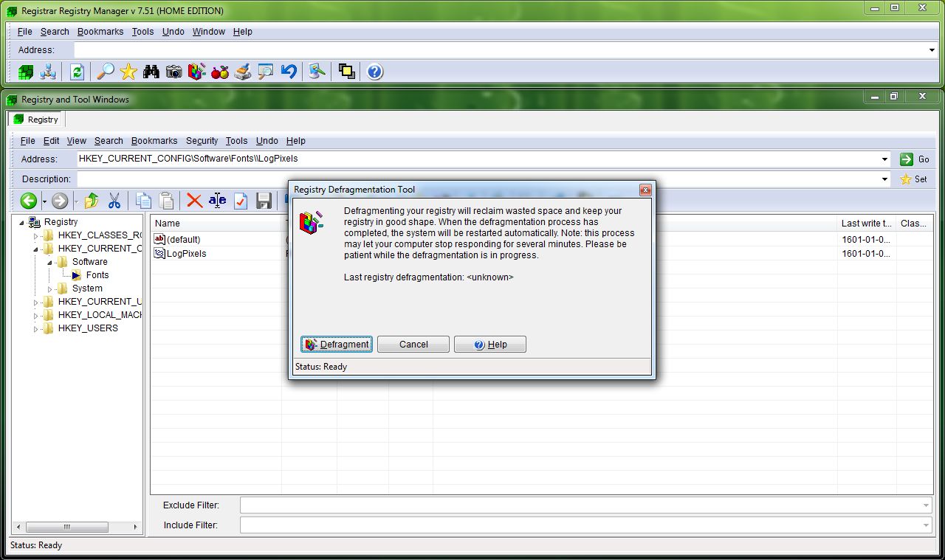Sort by the Name column header
Screen dimensions: 945x560
click(x=216, y=224)
